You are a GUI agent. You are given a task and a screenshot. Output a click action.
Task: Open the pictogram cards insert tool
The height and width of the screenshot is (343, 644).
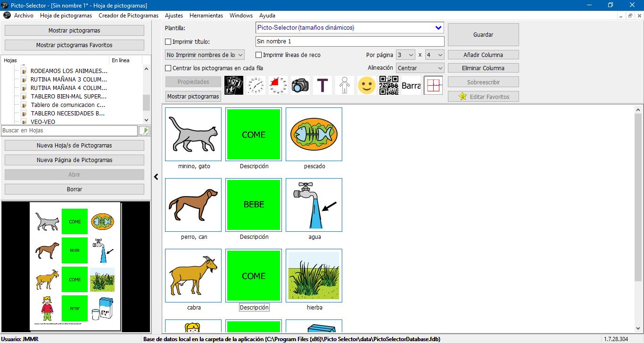[233, 85]
